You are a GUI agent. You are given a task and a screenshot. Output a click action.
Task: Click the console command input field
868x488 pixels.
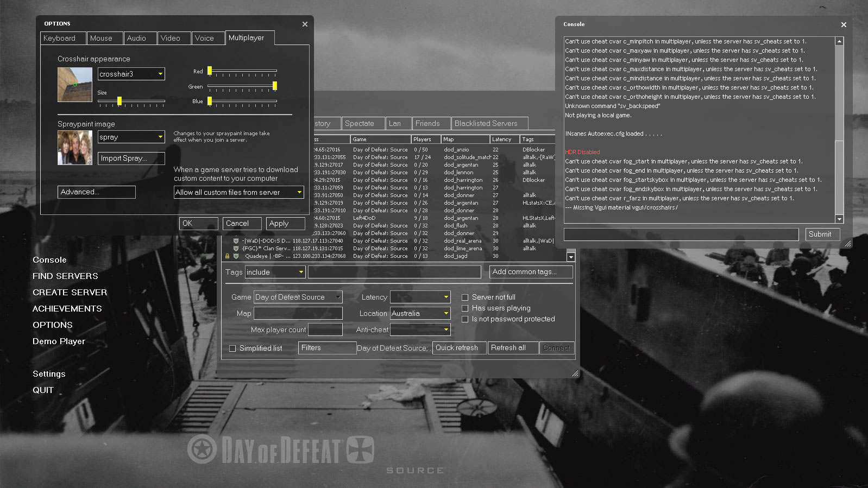(x=681, y=235)
